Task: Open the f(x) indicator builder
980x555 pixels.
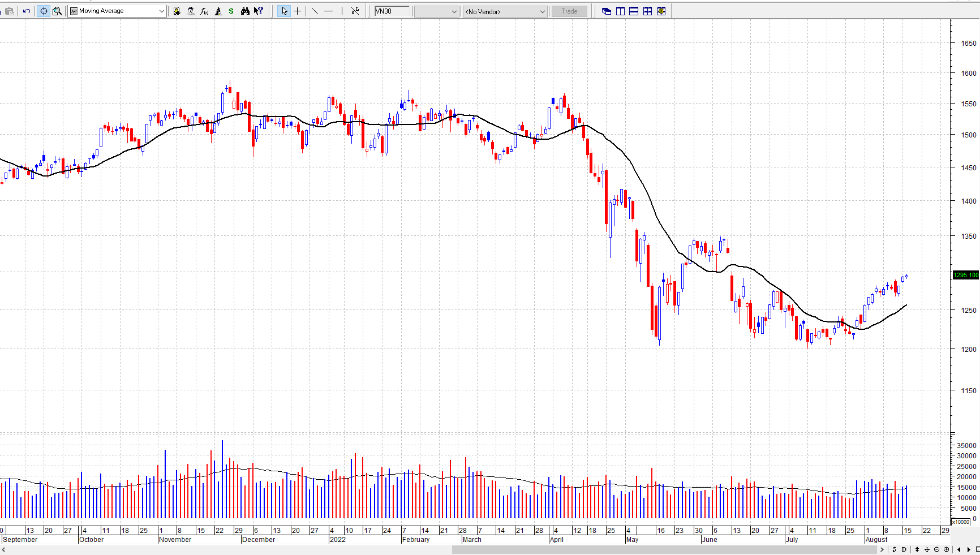Action: coord(204,11)
